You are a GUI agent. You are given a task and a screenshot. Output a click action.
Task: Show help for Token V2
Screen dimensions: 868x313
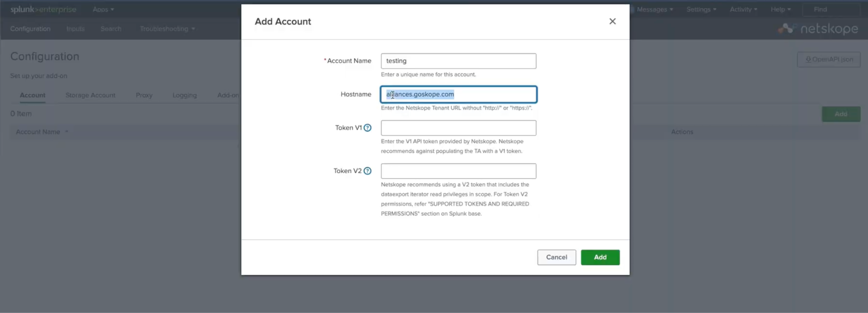(367, 171)
